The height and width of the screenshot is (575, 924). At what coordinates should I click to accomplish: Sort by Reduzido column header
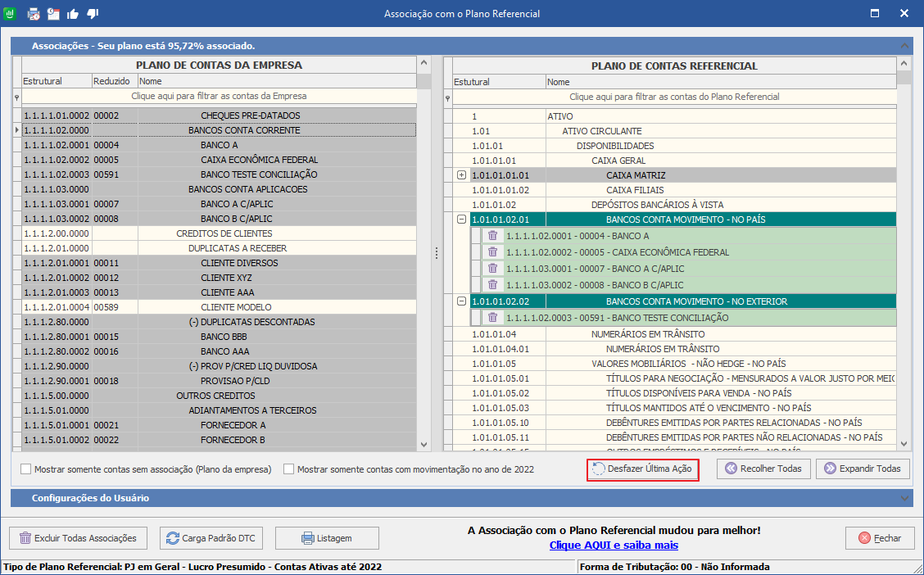(x=113, y=81)
